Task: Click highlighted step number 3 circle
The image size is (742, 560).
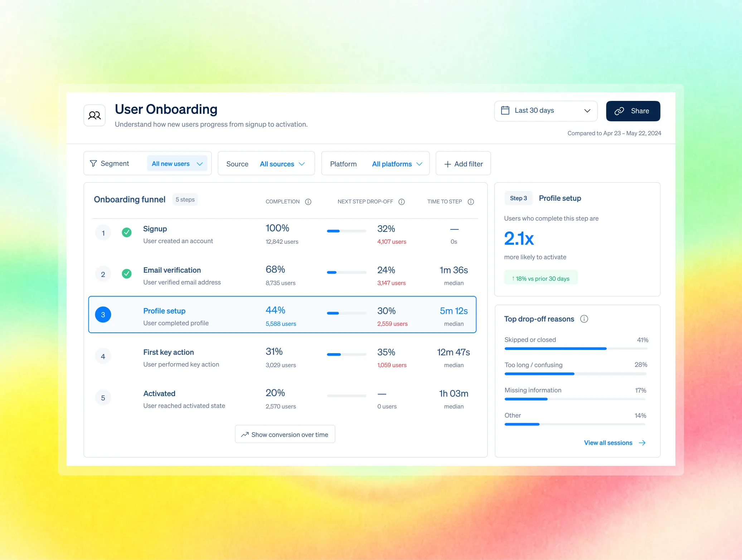Action: [103, 315]
